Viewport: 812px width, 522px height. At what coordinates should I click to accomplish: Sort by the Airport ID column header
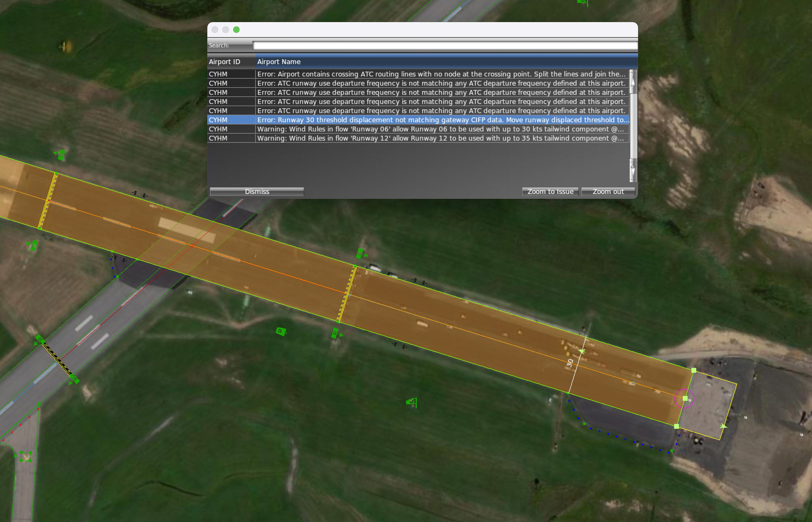click(231, 62)
